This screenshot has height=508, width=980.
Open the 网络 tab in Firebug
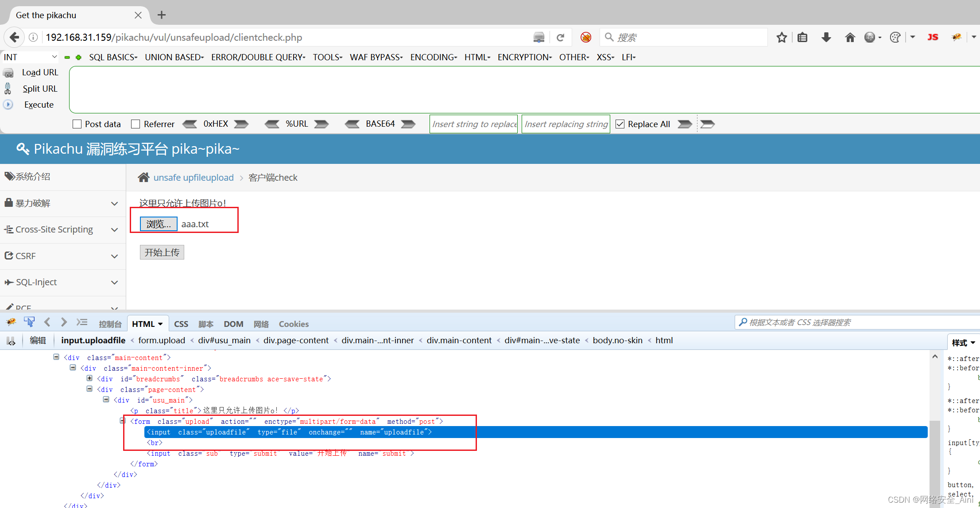[x=261, y=324]
